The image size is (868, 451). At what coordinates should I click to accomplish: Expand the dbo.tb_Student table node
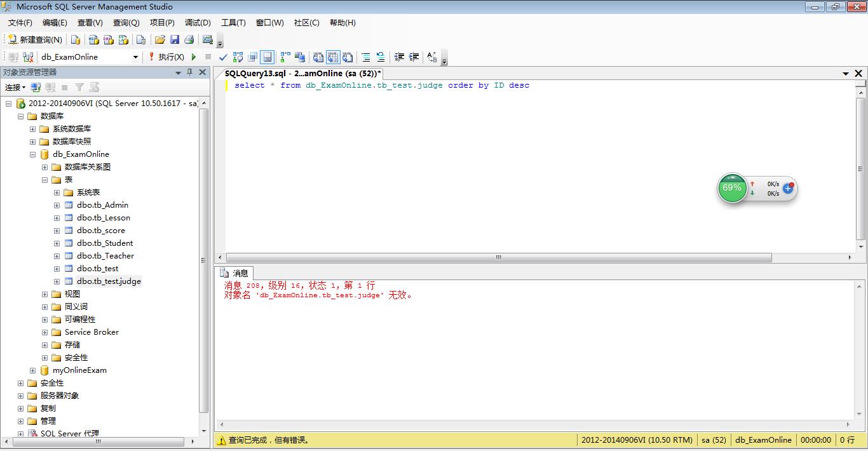pos(57,243)
